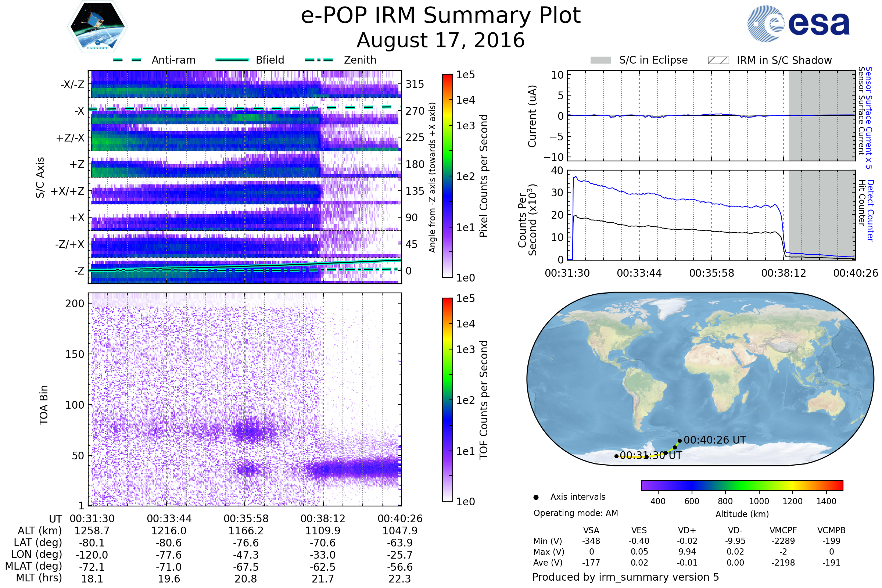The height and width of the screenshot is (588, 882).
Task: Click the ESA logo
Action: click(x=798, y=24)
